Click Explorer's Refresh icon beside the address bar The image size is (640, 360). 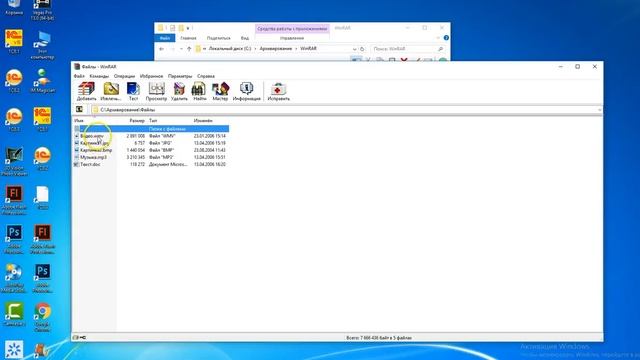tap(362, 49)
